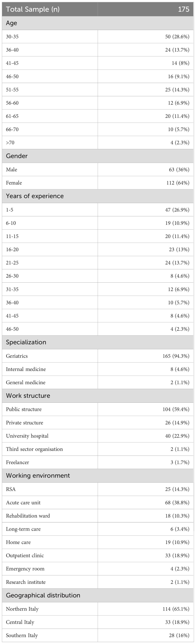Click the Geographical distribution heading
The image size is (196, 644).
[x=43, y=595]
